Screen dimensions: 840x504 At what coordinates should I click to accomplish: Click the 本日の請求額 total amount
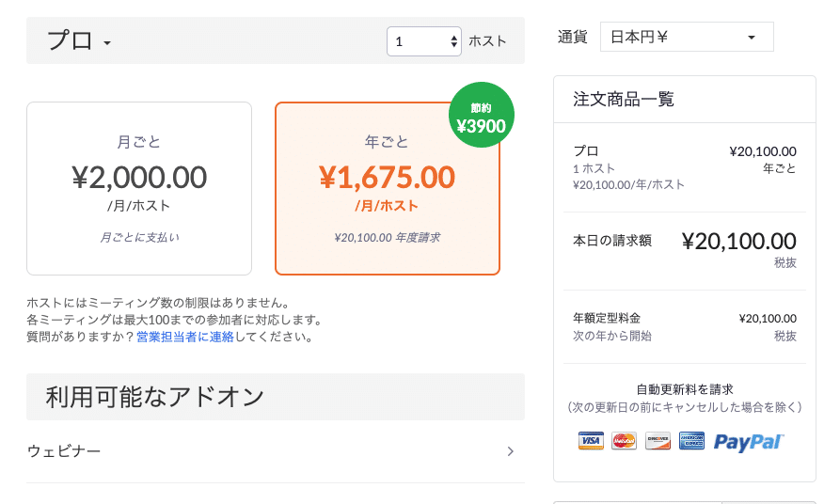(738, 241)
